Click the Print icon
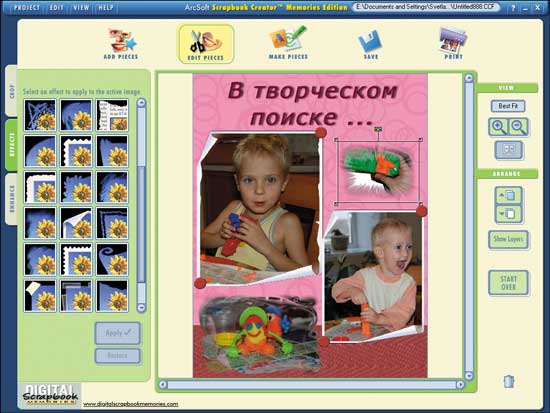 click(x=453, y=44)
